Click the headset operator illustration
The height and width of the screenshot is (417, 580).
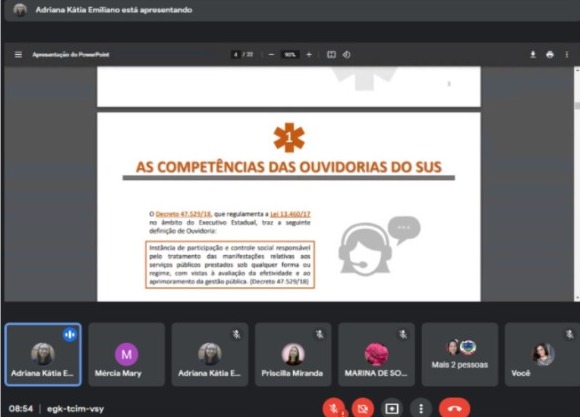379,246
